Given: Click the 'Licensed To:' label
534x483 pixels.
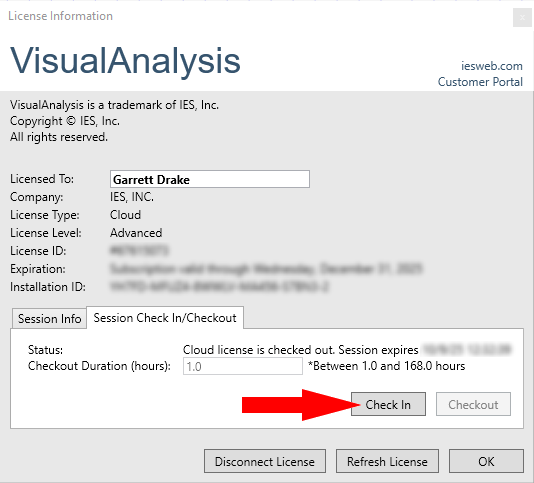Looking at the screenshot, I should 42,179.
